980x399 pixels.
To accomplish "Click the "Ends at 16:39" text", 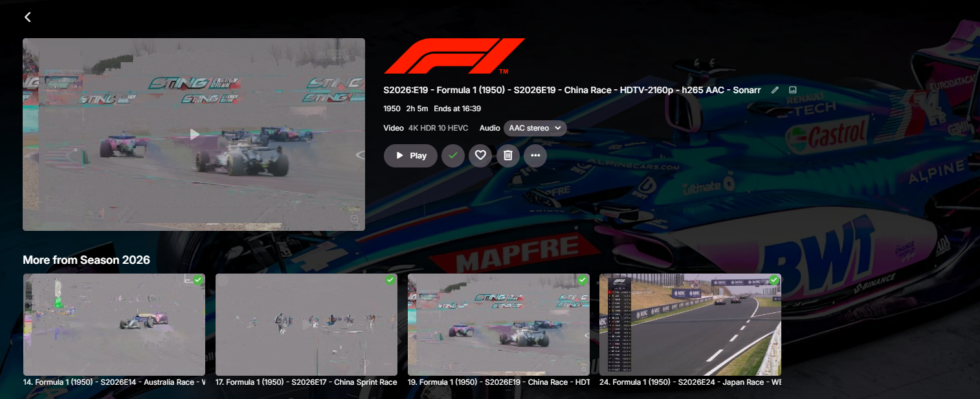I will coord(457,109).
